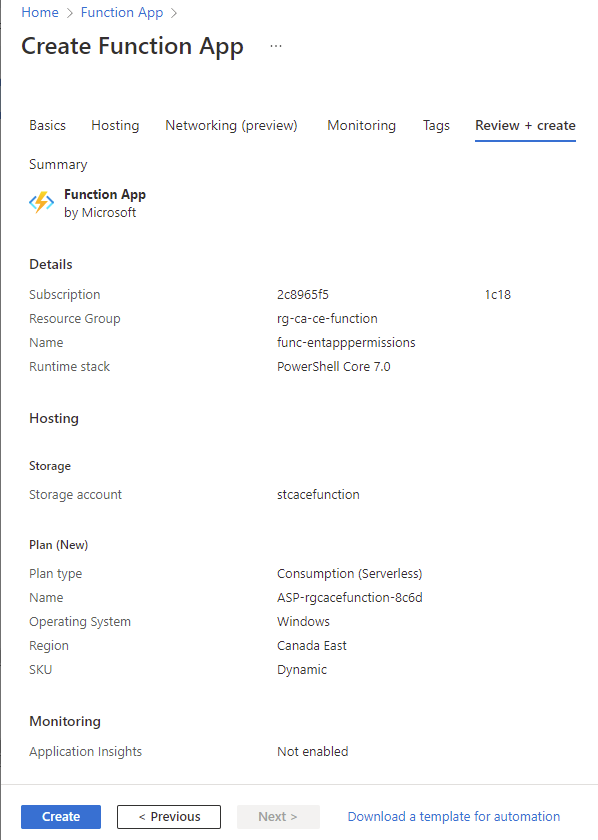This screenshot has height=840, width=598.
Task: Click plan name ASP-rgcacefunction-8c6d
Action: (349, 597)
